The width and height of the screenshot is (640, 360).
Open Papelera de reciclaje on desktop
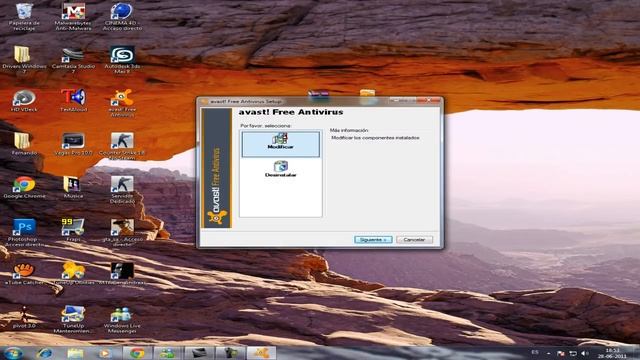pyautogui.click(x=24, y=17)
